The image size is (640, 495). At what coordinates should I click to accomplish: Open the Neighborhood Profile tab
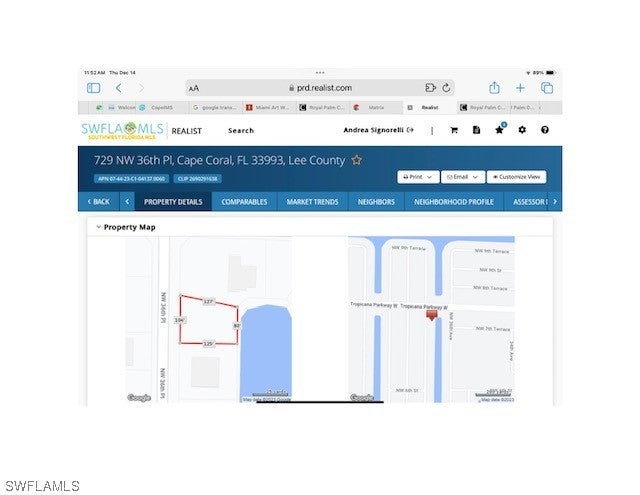click(453, 202)
